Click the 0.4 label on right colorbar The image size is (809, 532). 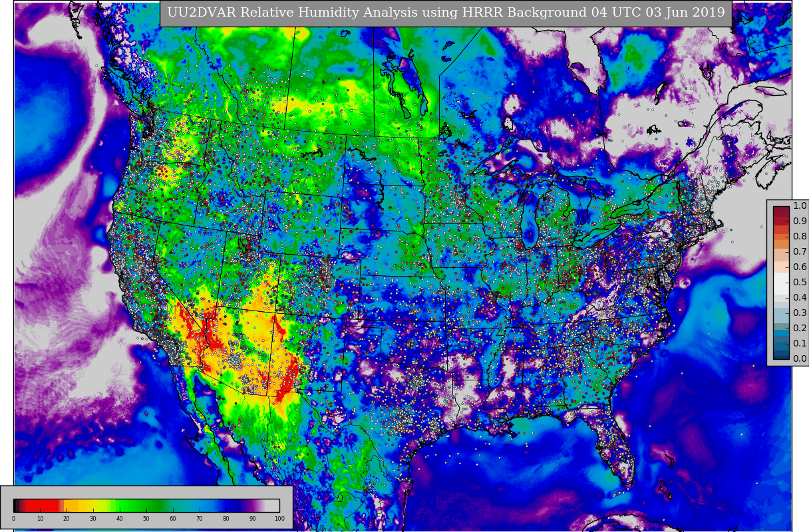(x=800, y=298)
